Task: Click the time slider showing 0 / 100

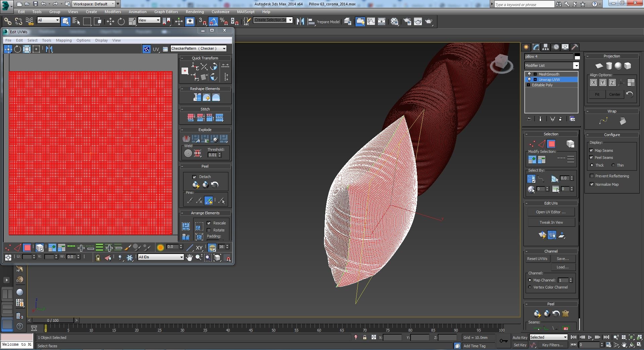Action: click(x=53, y=320)
